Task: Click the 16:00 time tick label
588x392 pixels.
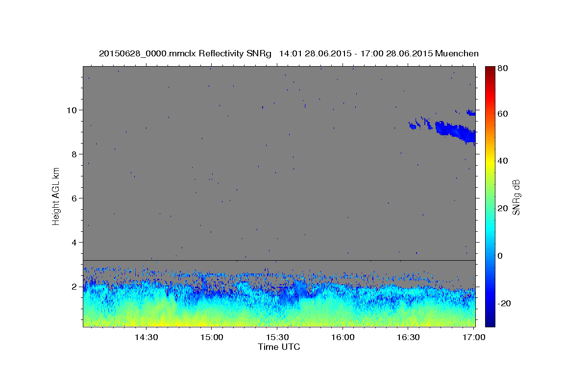Action: click(x=343, y=338)
